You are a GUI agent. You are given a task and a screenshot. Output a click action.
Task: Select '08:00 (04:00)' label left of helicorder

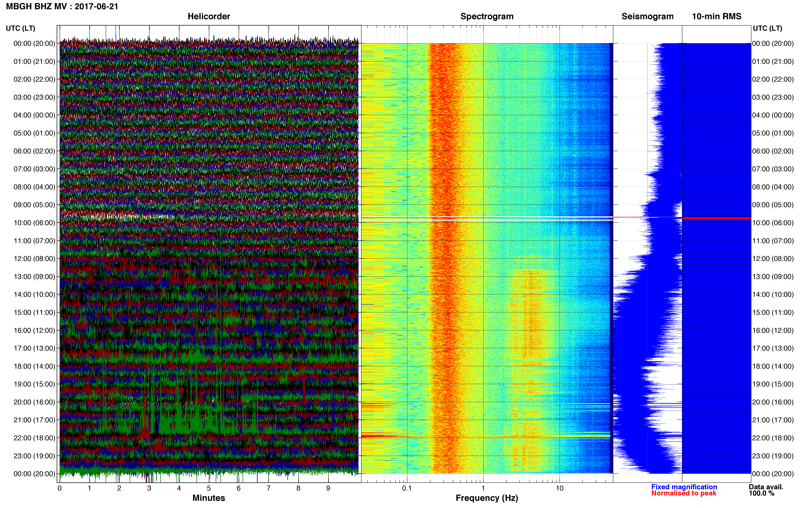(x=34, y=187)
